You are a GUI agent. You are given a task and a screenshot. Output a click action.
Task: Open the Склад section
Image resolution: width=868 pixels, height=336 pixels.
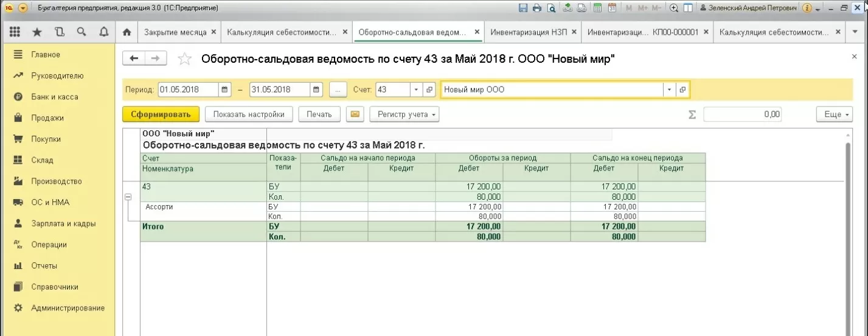[42, 161]
